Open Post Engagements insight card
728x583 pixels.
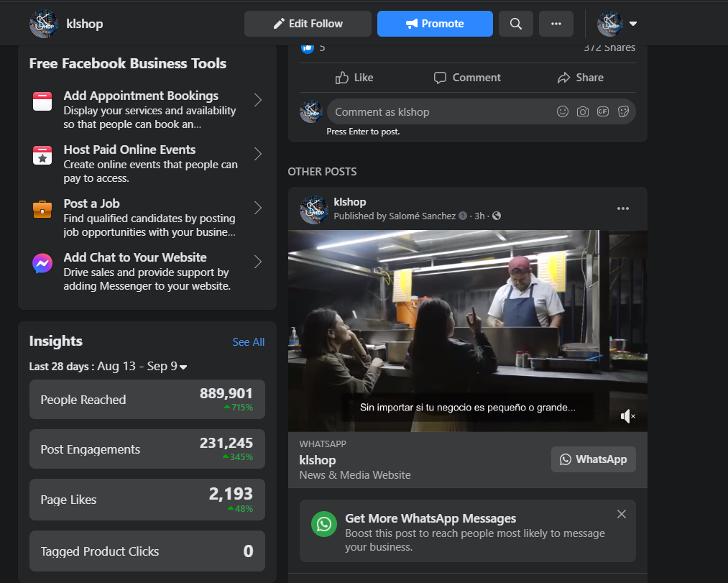coord(147,449)
